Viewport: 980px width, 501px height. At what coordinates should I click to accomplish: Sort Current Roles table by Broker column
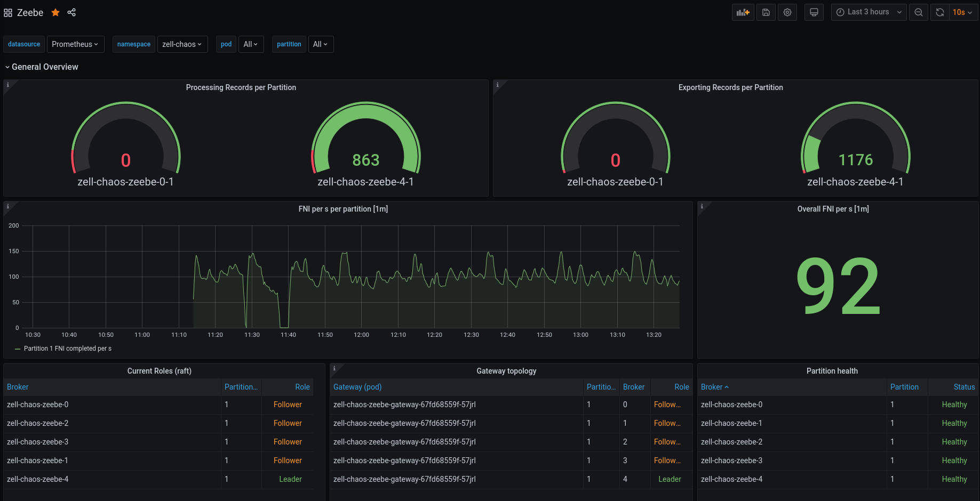(18, 387)
